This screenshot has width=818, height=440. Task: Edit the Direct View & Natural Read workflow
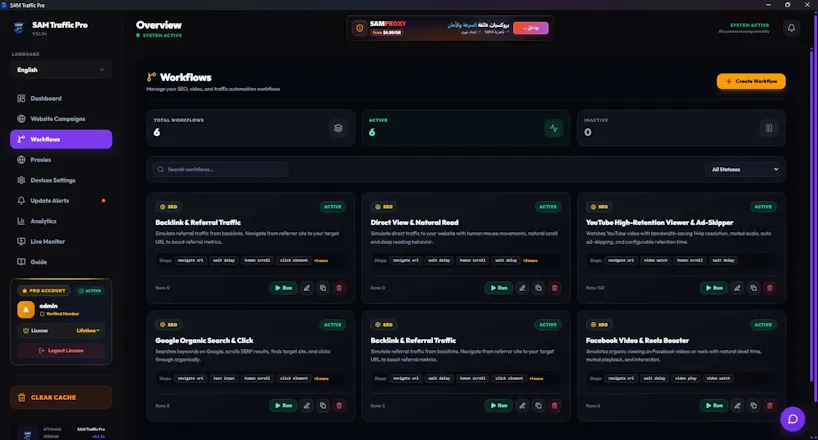(x=522, y=288)
